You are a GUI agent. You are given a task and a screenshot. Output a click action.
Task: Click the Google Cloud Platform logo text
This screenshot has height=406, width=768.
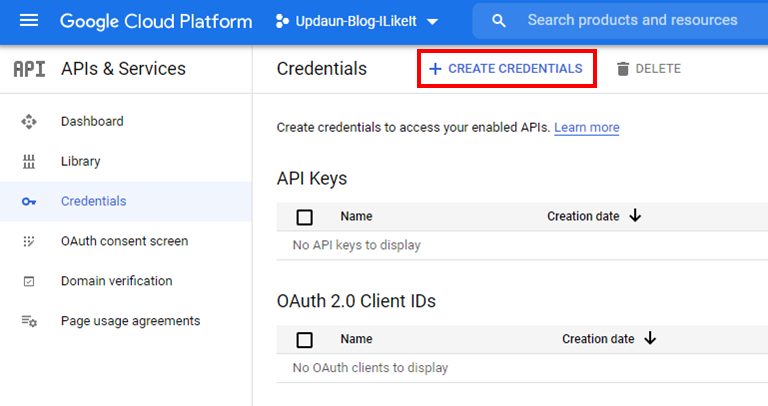[x=156, y=22]
